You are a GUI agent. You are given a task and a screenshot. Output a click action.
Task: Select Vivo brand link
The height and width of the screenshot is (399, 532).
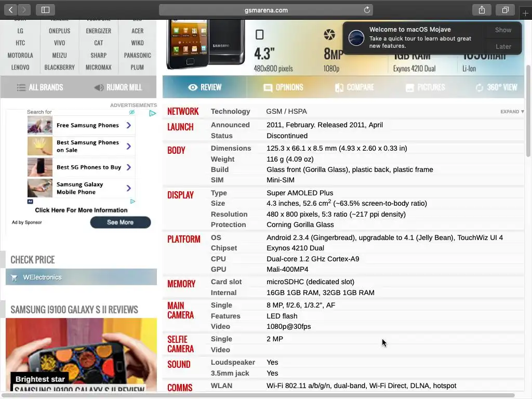pos(59,43)
